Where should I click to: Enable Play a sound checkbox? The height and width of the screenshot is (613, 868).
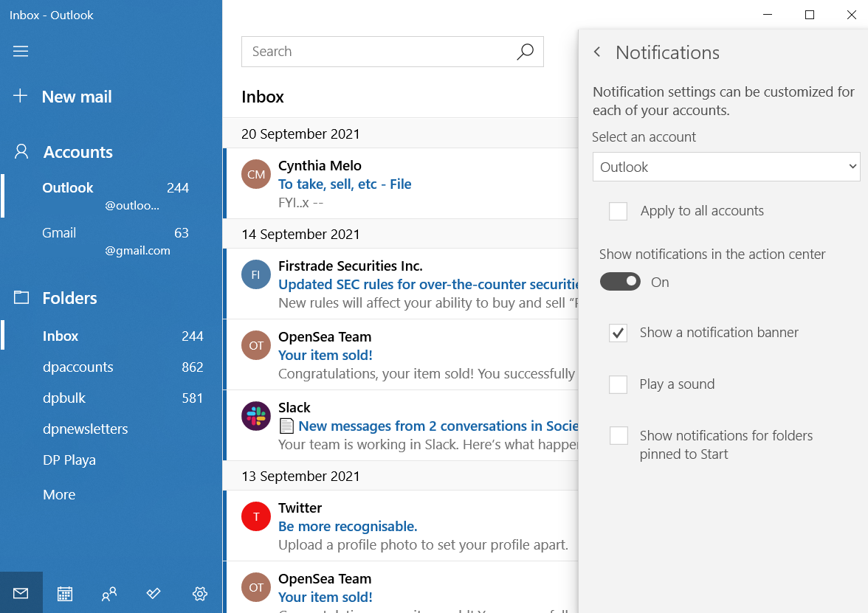pos(618,384)
